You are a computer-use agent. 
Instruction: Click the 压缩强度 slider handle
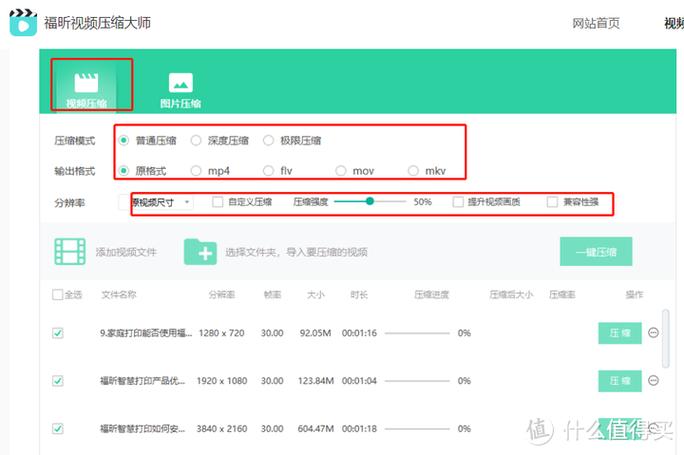[x=370, y=201]
